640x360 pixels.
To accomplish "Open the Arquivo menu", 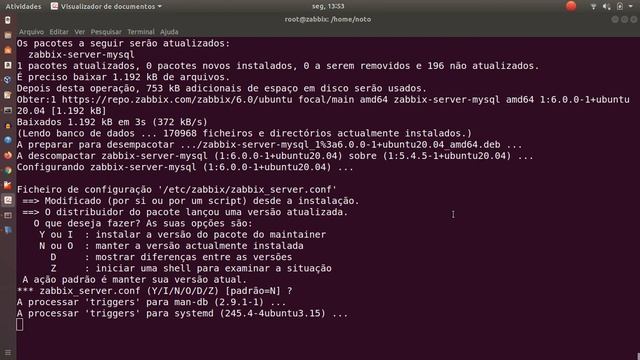I will tap(31, 32).
